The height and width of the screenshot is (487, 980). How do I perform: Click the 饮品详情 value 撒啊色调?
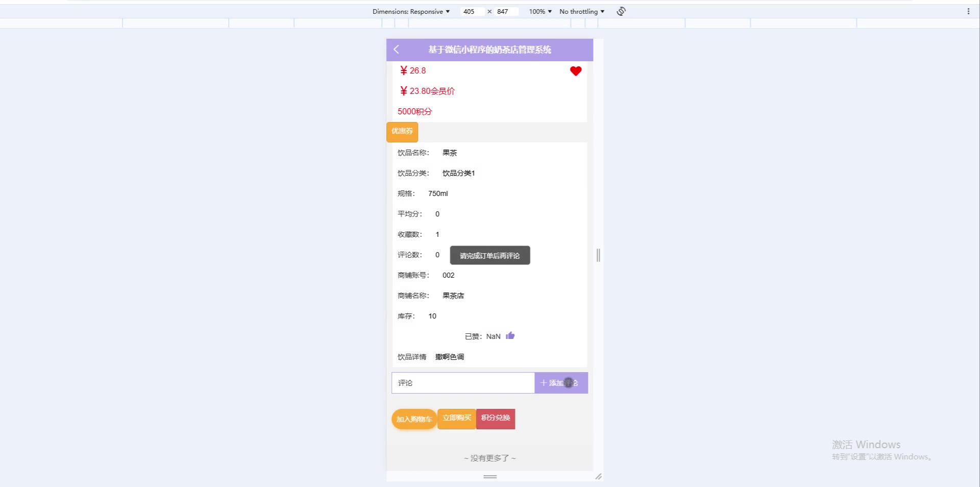tap(450, 357)
